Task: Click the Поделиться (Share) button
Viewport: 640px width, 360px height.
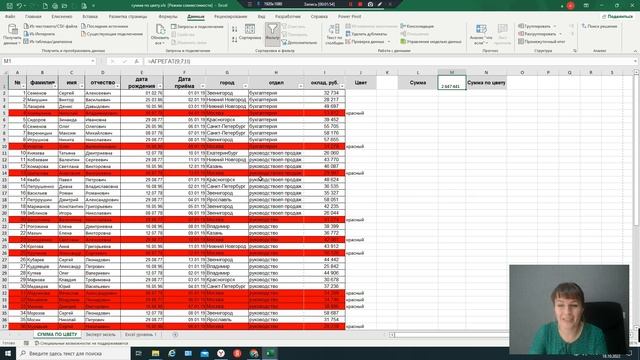Action: [617, 16]
